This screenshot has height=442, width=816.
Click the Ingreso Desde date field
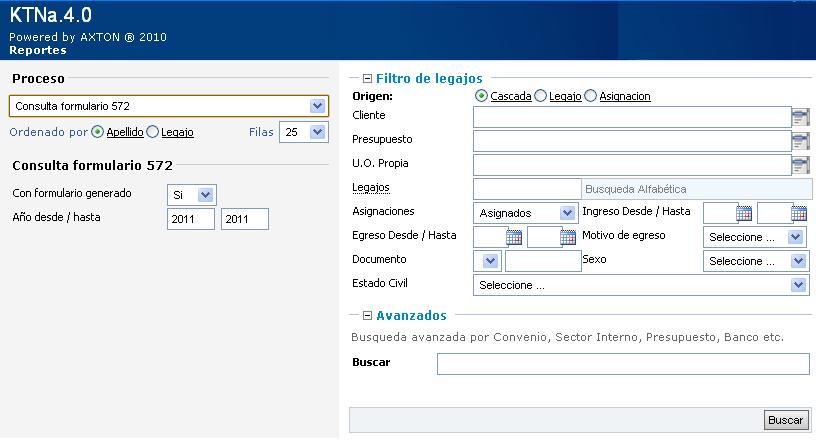720,213
